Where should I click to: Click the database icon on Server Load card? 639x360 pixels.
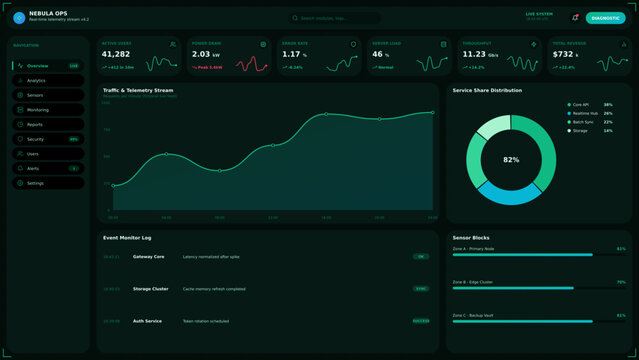point(443,44)
